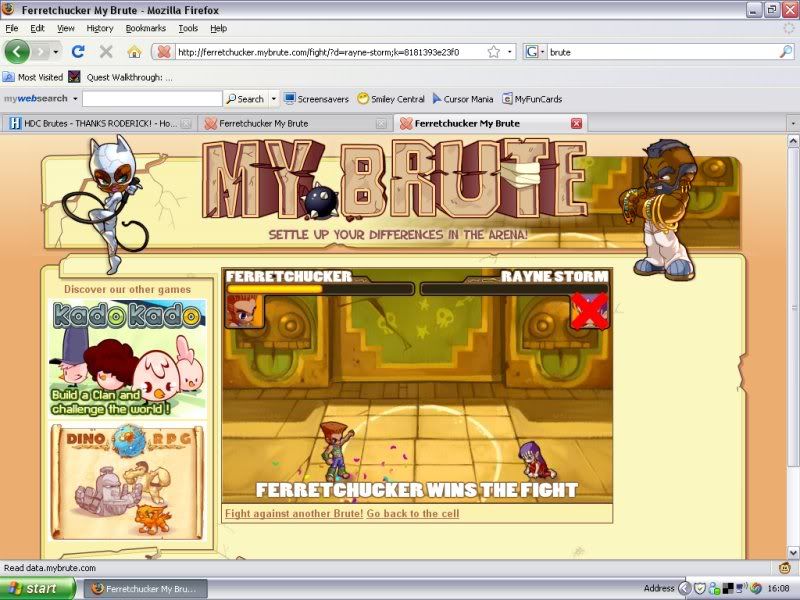Click the search box containing 'brute'
Image resolution: width=800 pixels, height=600 pixels.
(x=663, y=52)
